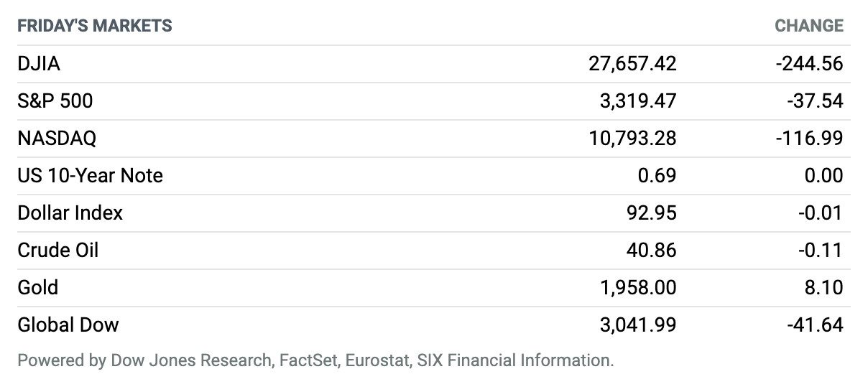Click the US 10-Year Note label

click(90, 176)
